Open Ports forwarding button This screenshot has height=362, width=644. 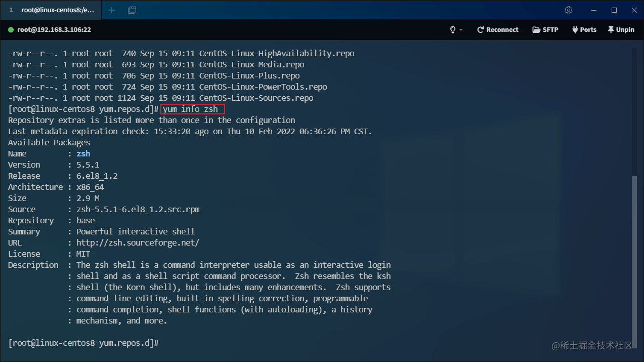pyautogui.click(x=584, y=30)
